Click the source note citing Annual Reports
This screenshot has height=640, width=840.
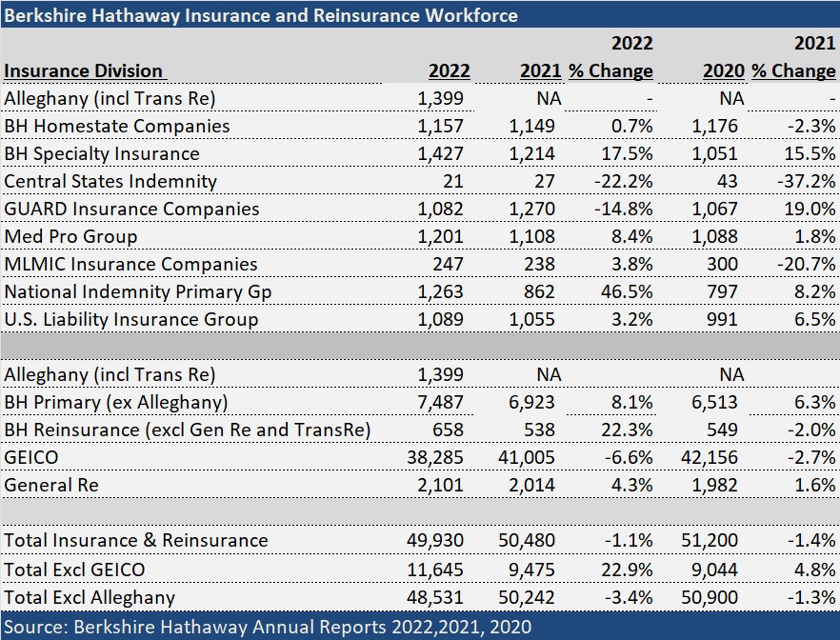click(267, 626)
